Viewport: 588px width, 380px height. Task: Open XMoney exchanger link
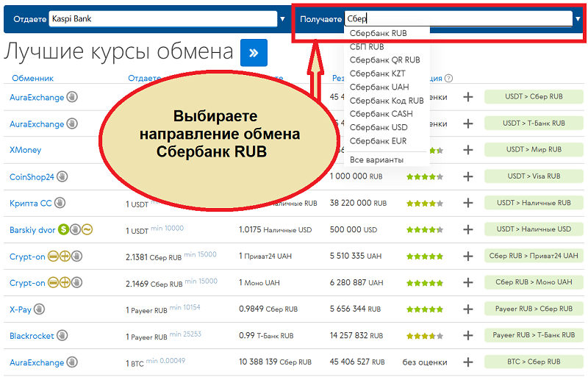[25, 150]
